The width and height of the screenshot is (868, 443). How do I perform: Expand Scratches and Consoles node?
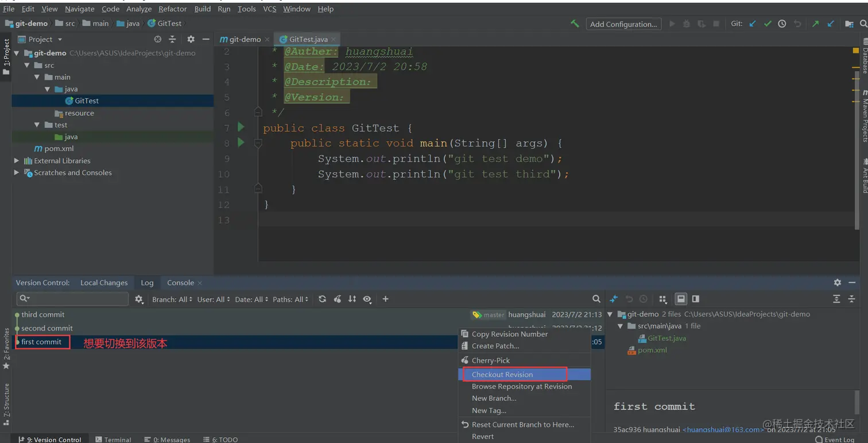pos(17,172)
